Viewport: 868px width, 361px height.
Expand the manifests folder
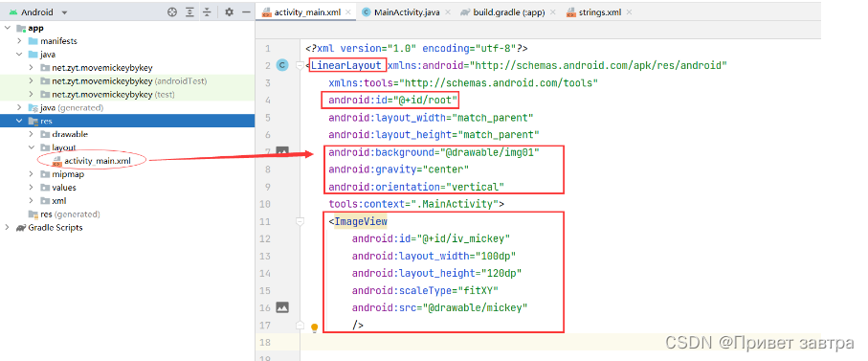(19, 41)
